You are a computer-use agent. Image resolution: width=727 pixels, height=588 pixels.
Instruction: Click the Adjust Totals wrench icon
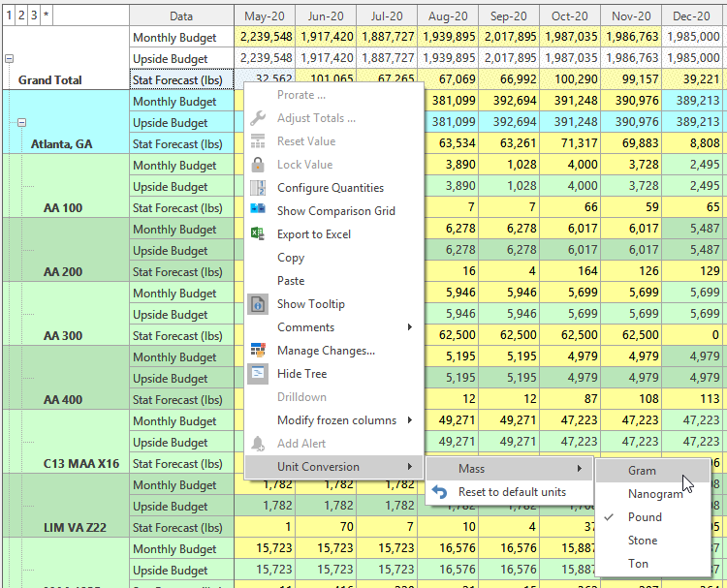258,118
